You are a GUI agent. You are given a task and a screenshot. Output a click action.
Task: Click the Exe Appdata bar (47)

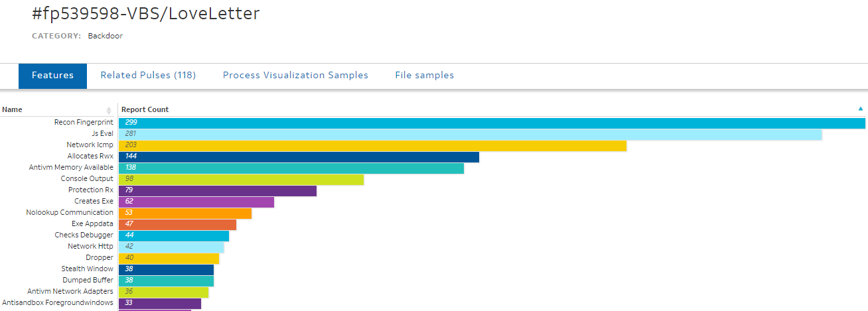tap(177, 224)
